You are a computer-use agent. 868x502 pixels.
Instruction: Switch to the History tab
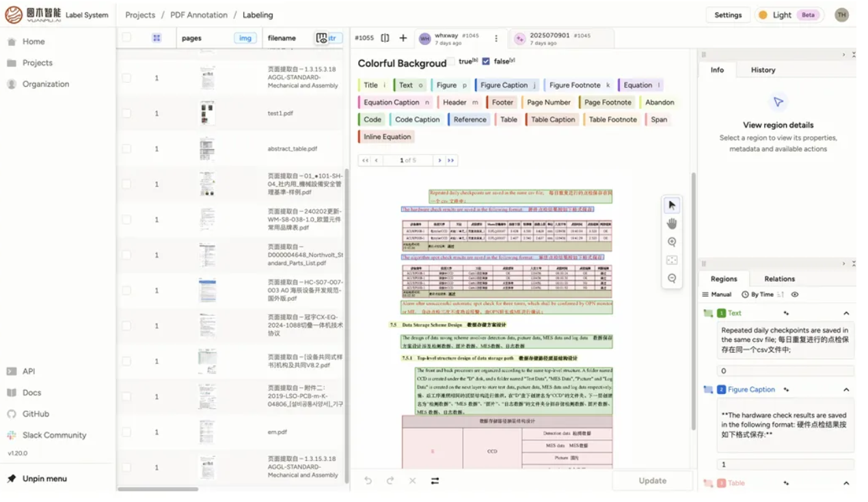pos(763,70)
